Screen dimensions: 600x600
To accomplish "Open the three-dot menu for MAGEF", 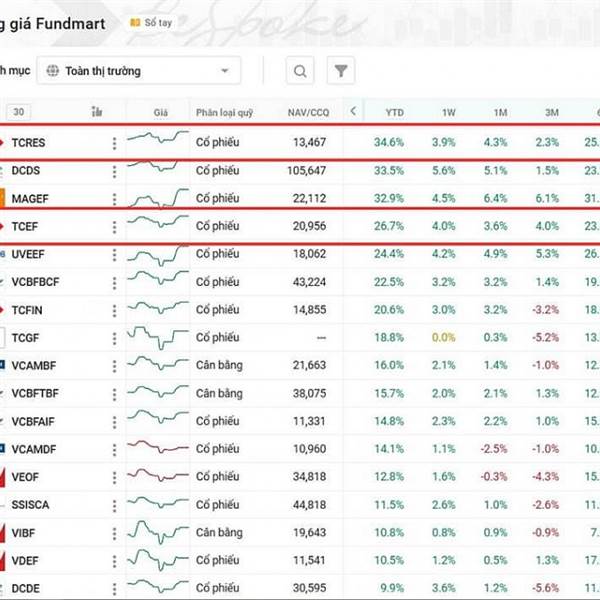I will tap(114, 199).
